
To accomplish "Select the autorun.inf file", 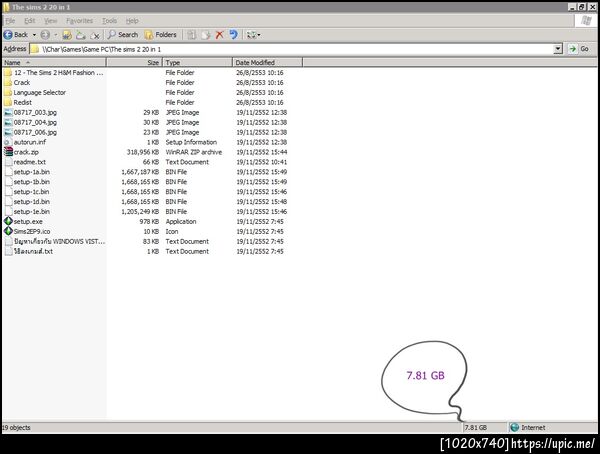I will click(x=25, y=142).
